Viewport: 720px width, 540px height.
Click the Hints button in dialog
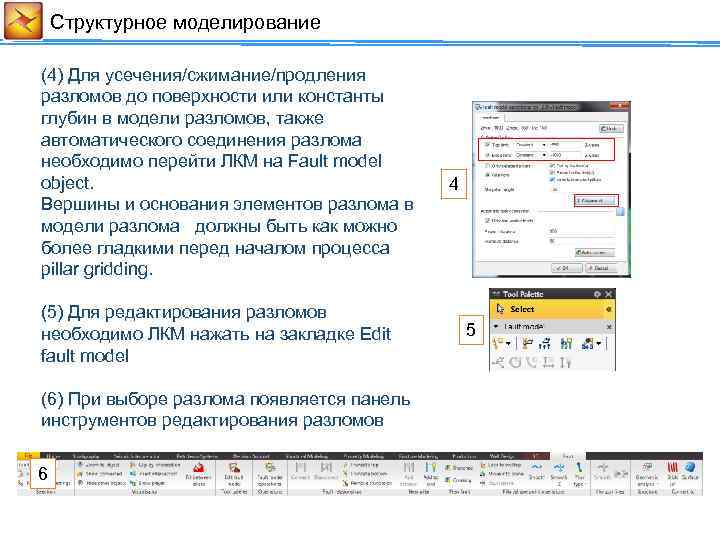(x=611, y=129)
